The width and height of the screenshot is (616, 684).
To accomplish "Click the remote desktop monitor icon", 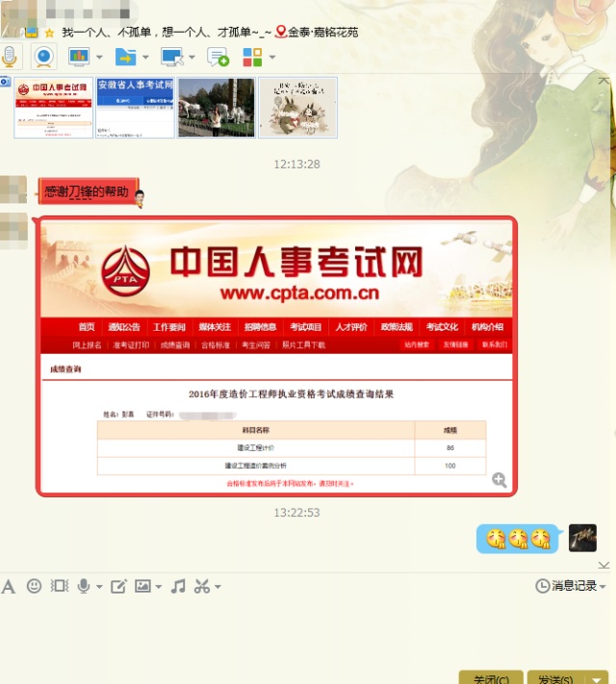I will pos(172,57).
